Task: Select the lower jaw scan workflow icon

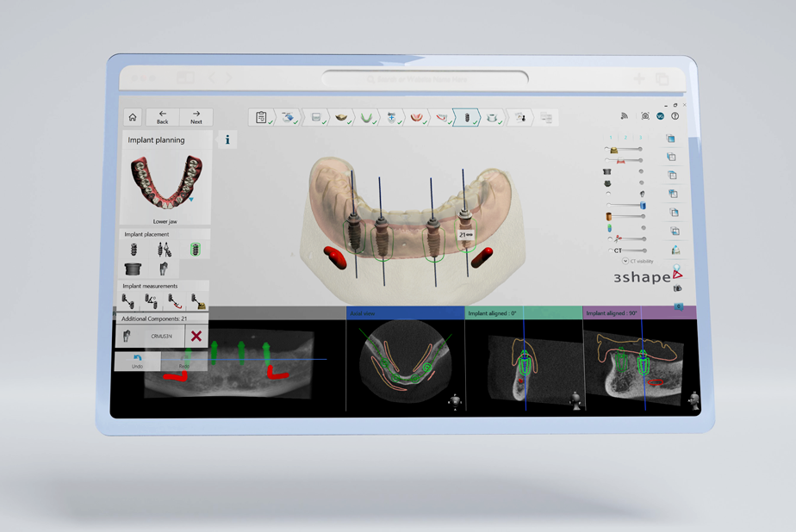Action: [x=366, y=118]
